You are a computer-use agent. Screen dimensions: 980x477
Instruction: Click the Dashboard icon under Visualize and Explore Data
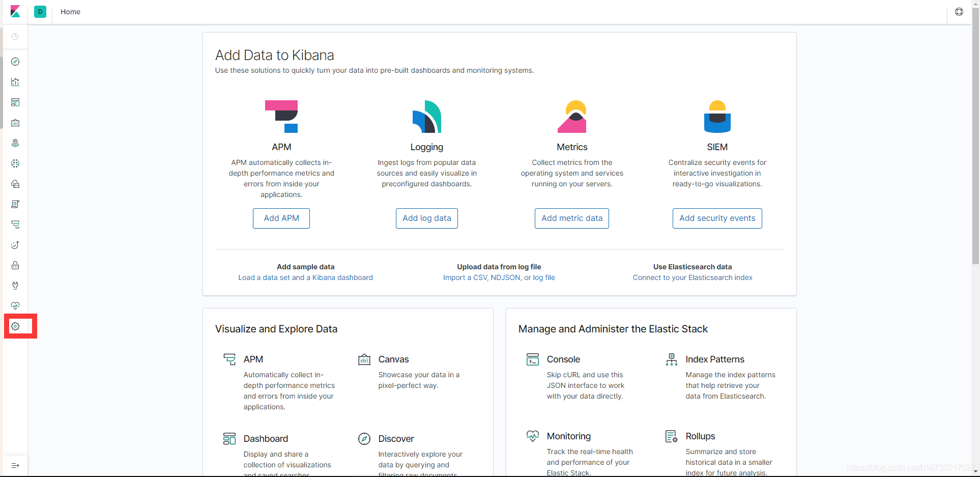tap(229, 439)
